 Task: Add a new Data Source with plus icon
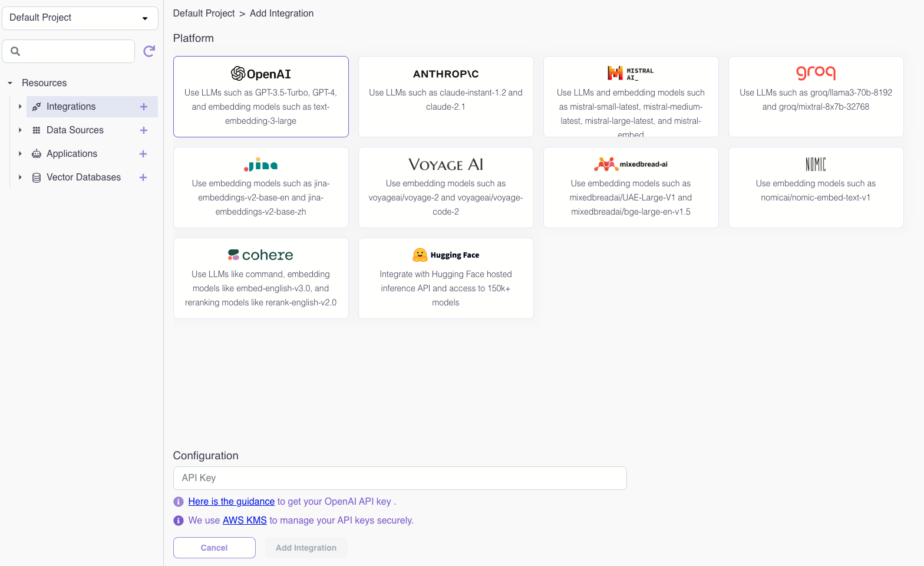pyautogui.click(x=143, y=130)
